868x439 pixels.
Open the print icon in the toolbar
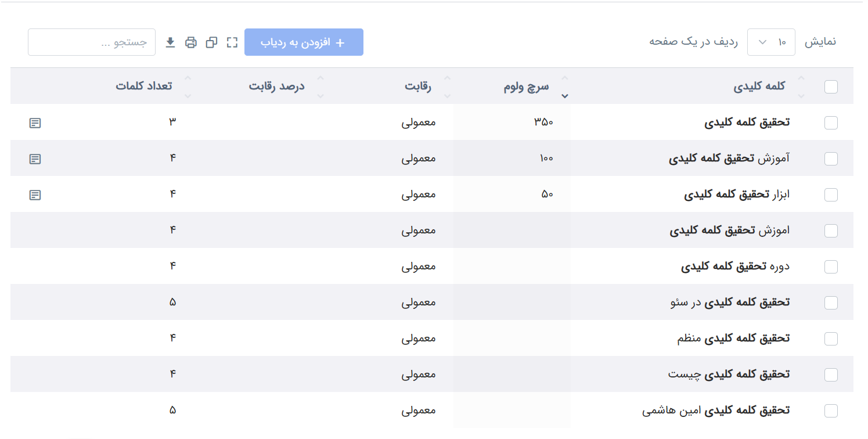[x=191, y=42]
